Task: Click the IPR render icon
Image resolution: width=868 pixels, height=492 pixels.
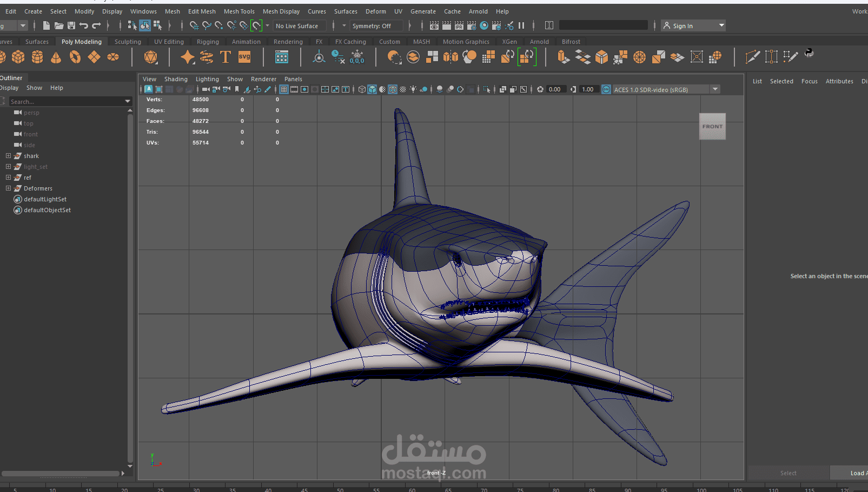Action: 459,25
